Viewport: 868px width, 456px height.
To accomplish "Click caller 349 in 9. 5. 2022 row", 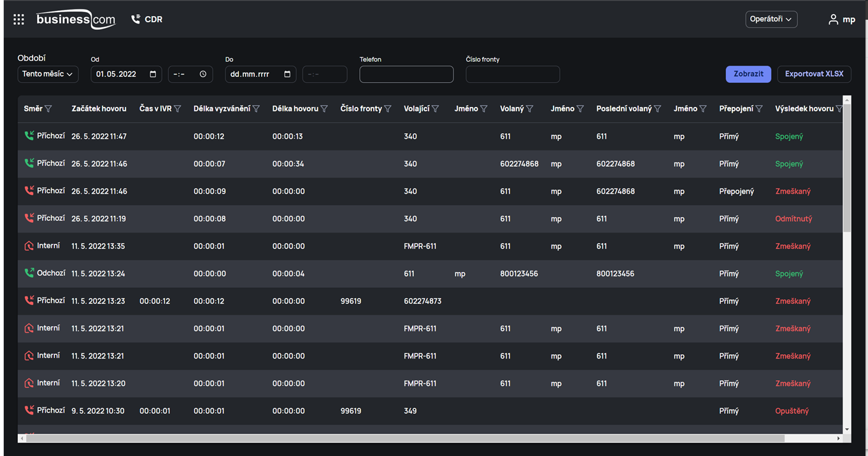I will (410, 411).
